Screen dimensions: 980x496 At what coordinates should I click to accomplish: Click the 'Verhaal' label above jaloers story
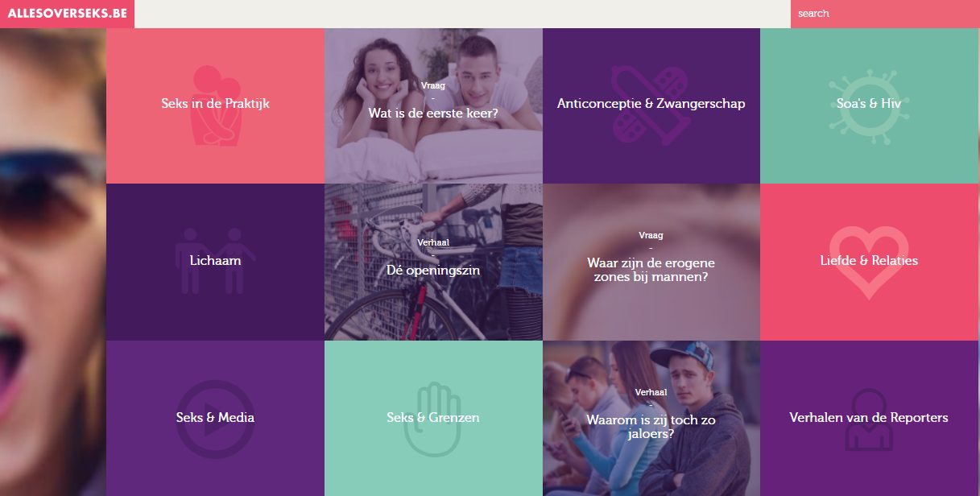651,392
